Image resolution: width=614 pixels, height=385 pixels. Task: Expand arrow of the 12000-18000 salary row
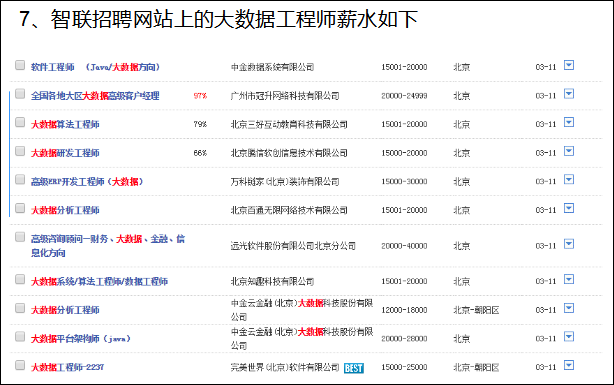[569, 308]
